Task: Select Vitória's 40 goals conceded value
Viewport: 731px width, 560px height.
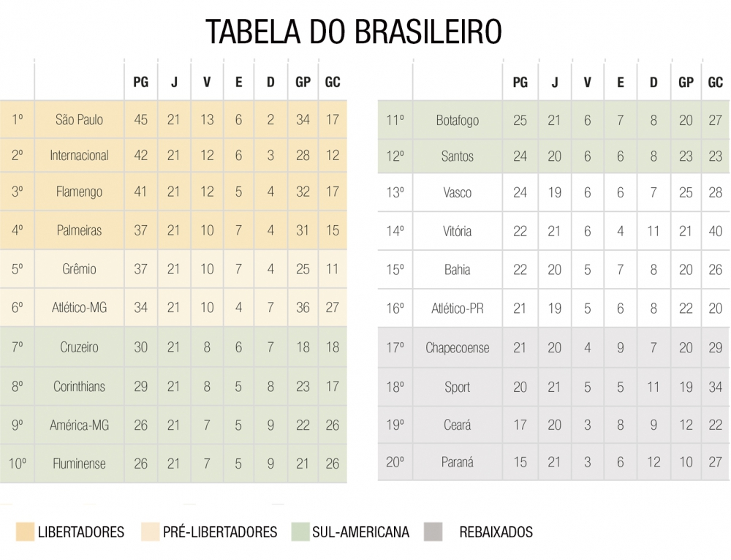Action: (715, 231)
